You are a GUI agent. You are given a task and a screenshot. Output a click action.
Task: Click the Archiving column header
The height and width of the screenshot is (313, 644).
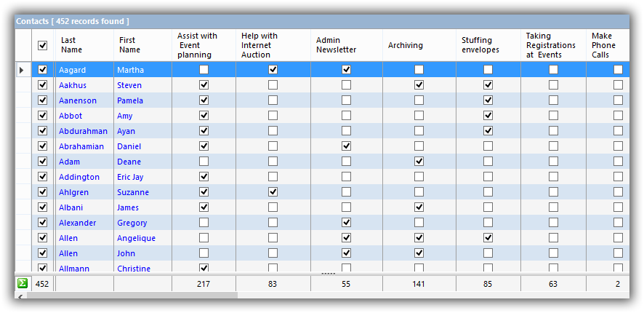click(406, 45)
